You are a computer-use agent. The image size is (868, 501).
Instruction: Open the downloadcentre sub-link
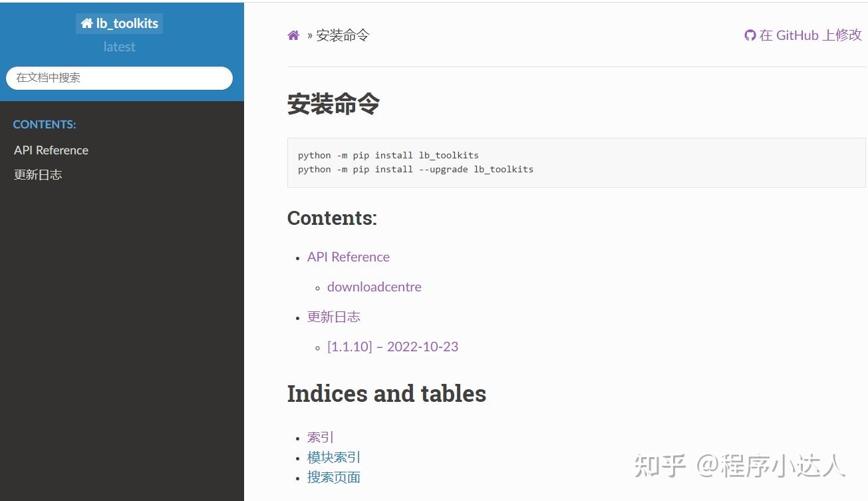pos(374,287)
